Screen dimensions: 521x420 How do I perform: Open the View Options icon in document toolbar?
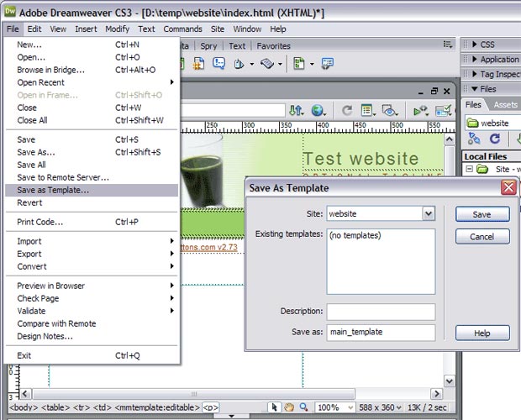(368, 110)
